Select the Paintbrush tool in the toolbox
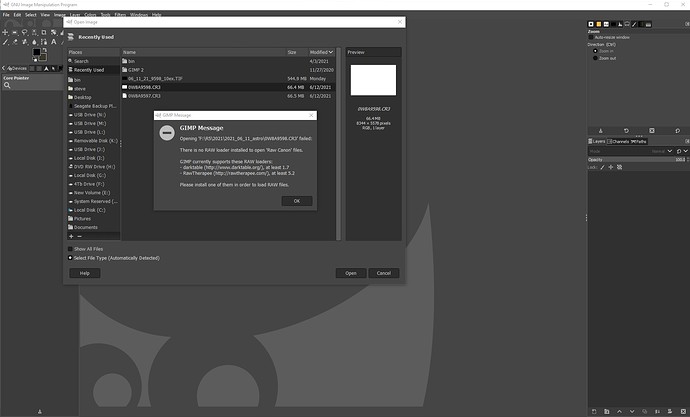The image size is (690, 417). click(x=5, y=42)
